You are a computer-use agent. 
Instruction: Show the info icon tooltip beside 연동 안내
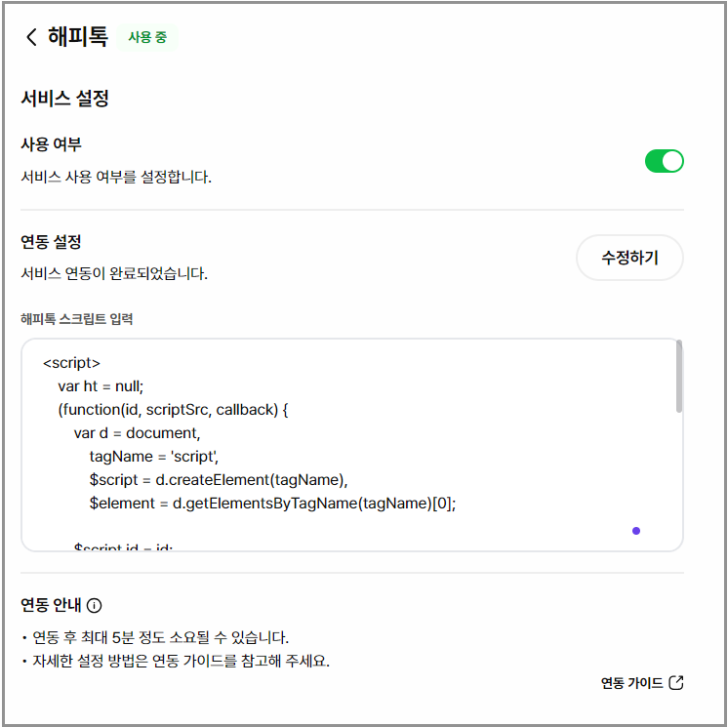point(95,605)
